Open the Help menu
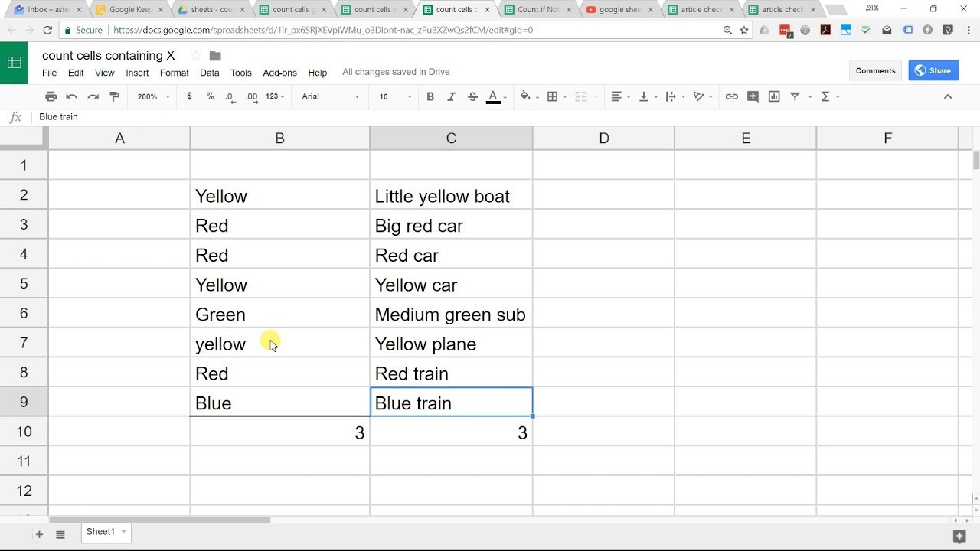Screen dimensions: 980x551 click(318, 73)
